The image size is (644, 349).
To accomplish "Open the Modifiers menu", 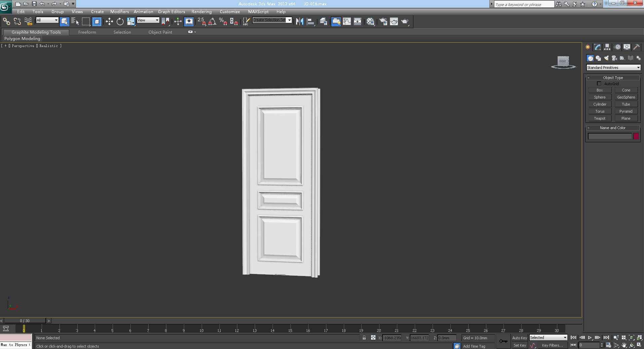I will coord(119,11).
